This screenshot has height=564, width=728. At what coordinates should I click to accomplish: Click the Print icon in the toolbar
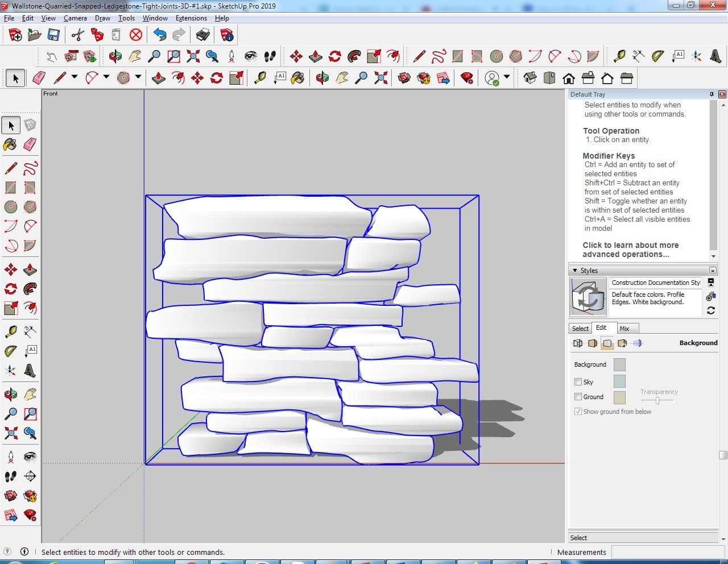point(203,35)
